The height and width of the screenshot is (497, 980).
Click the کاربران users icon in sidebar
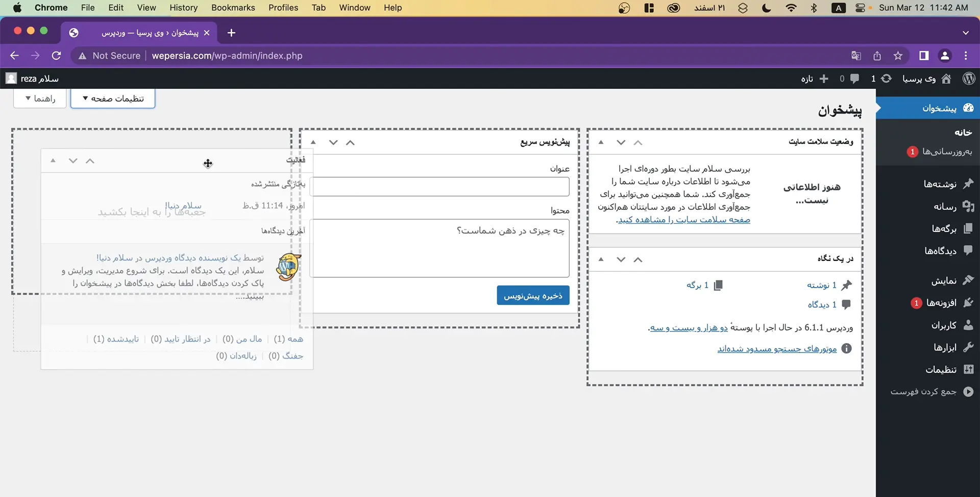968,325
